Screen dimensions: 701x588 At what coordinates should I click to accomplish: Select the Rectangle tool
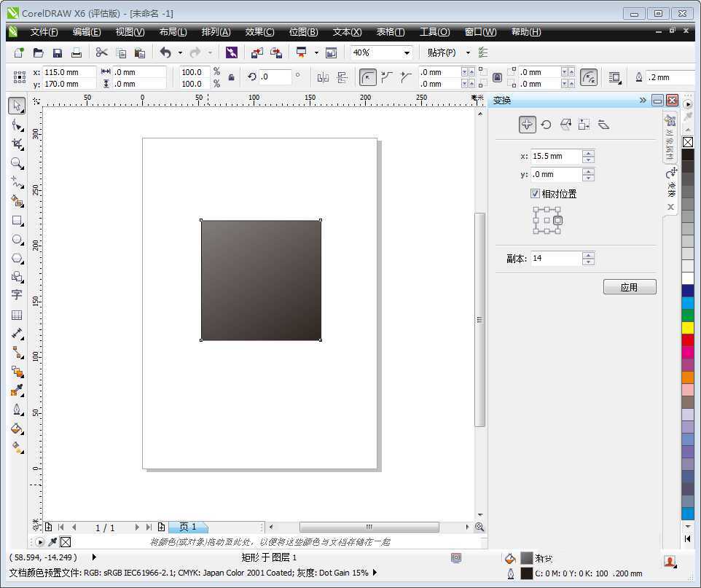[17, 221]
